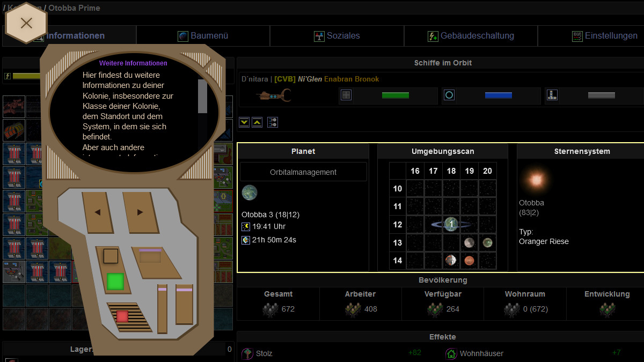Click the green cargo level bar
This screenshot has width=644, height=362.
click(395, 95)
